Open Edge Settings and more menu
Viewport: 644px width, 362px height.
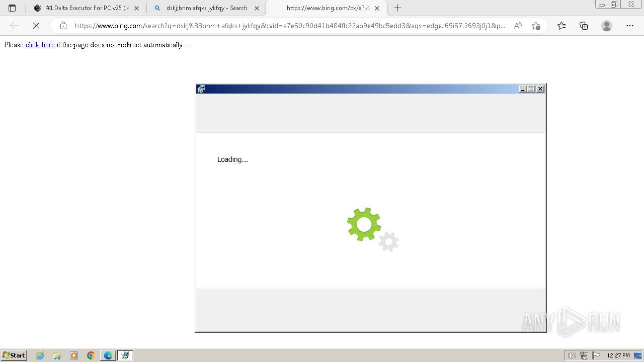coord(630,26)
